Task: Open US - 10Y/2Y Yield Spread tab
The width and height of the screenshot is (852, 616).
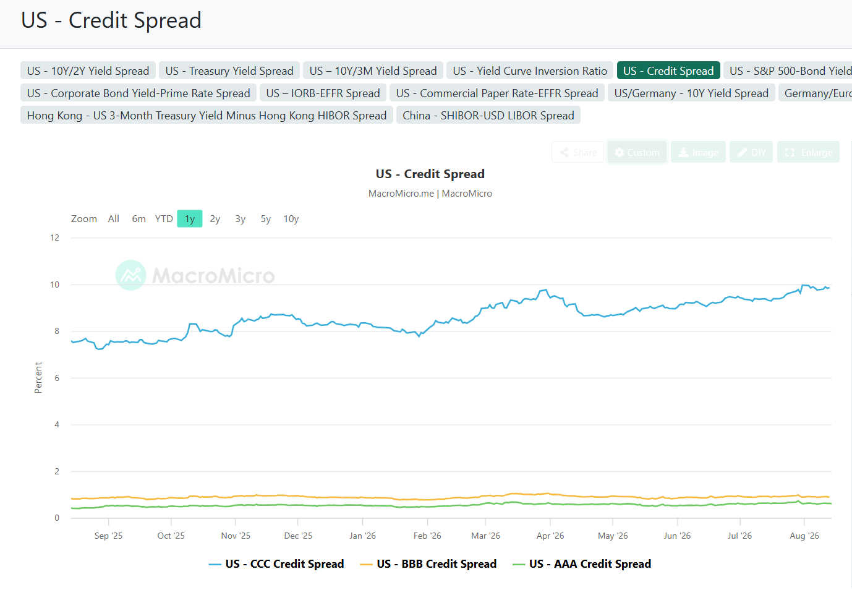Action: (x=88, y=71)
